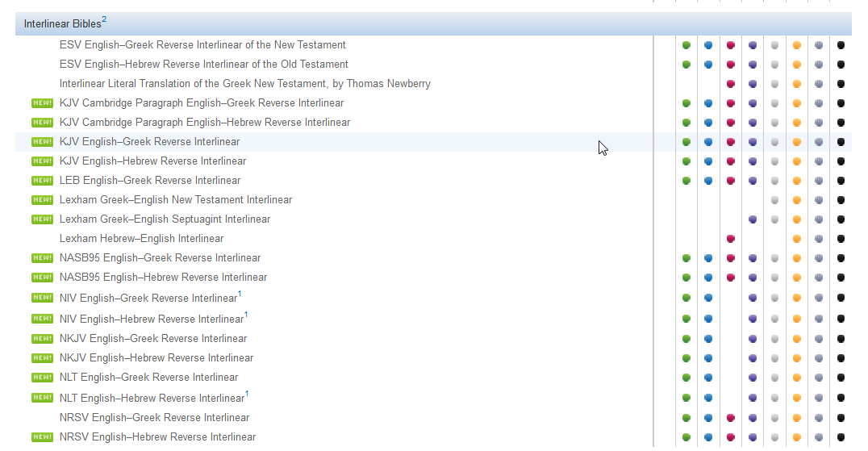Select ESV English–Hebrew Reverse Interlinear of the Old Testament

tap(204, 65)
